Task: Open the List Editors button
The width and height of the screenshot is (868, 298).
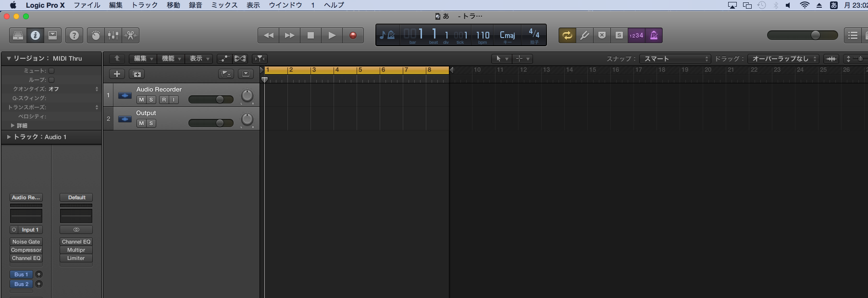Action: (x=853, y=35)
